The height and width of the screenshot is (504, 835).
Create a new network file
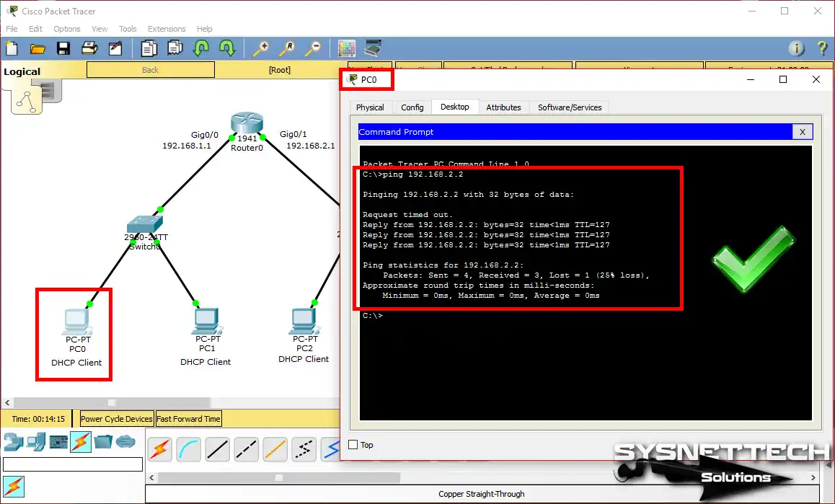pyautogui.click(x=12, y=48)
